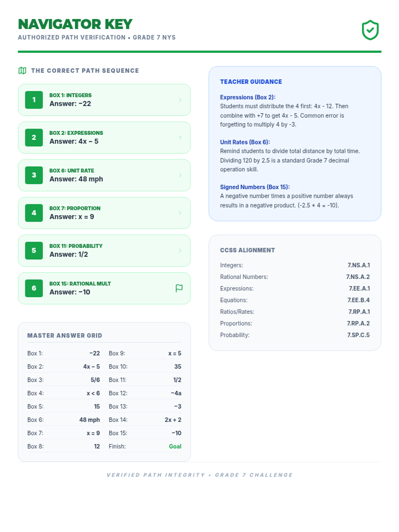Select the Signed Numbers (Box 15) heading

[255, 187]
